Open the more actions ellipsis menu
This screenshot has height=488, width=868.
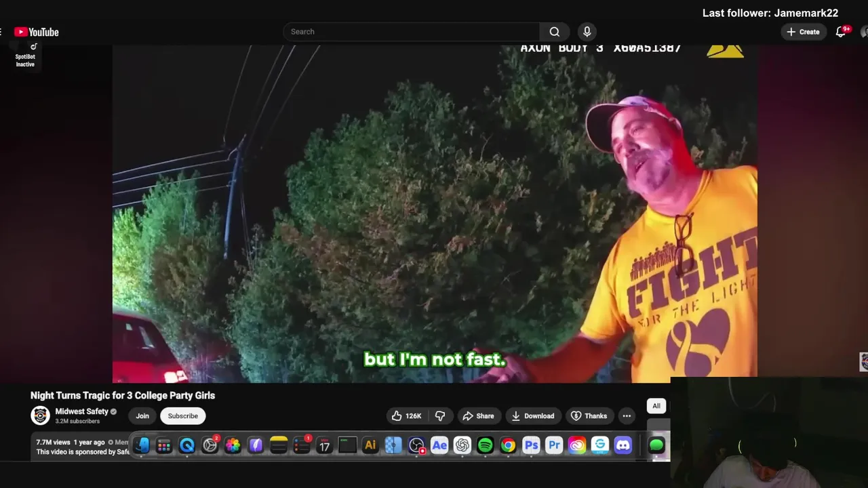coord(627,416)
